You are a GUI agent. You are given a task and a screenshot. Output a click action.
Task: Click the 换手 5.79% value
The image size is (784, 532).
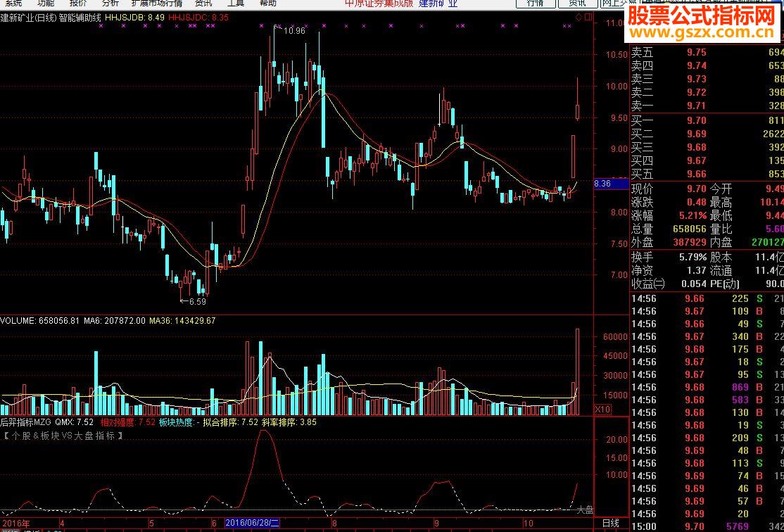pos(693,258)
